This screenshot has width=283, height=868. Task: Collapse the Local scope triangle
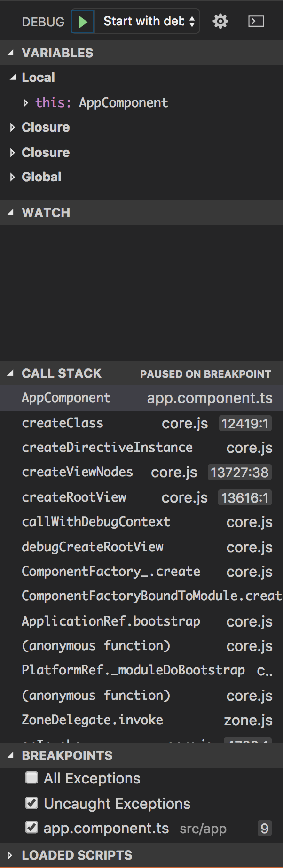coord(13,77)
